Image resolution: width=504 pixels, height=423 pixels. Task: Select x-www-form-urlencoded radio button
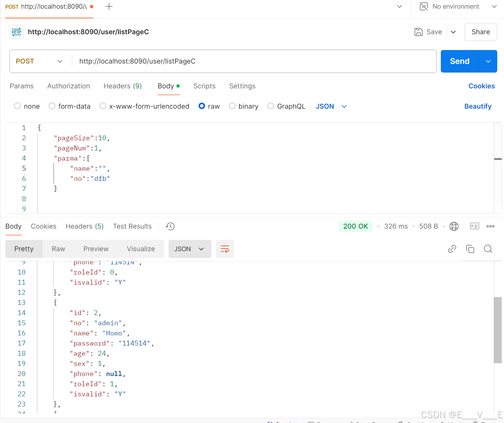(x=103, y=106)
